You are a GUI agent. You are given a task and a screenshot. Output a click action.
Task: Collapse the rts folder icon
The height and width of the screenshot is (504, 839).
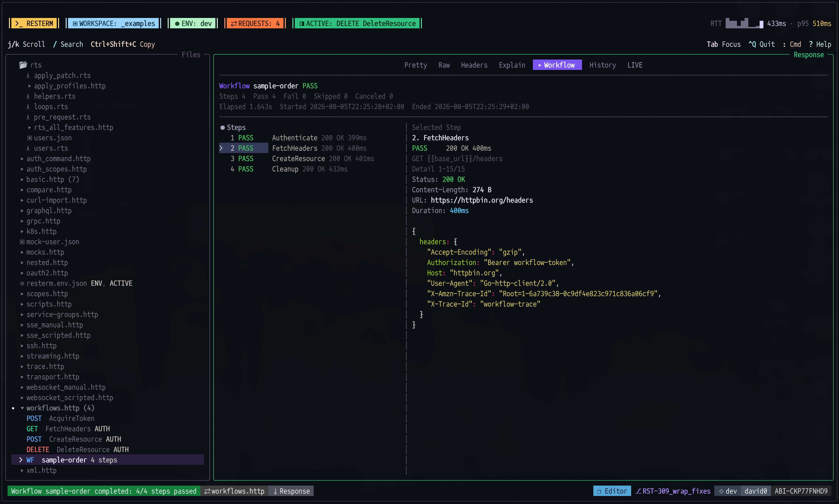click(x=23, y=65)
